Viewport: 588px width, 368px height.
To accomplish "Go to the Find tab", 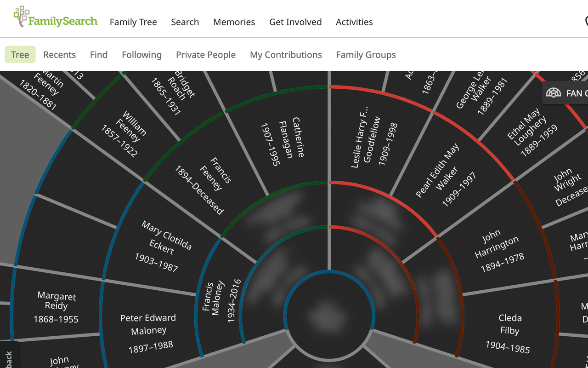I will click(99, 55).
